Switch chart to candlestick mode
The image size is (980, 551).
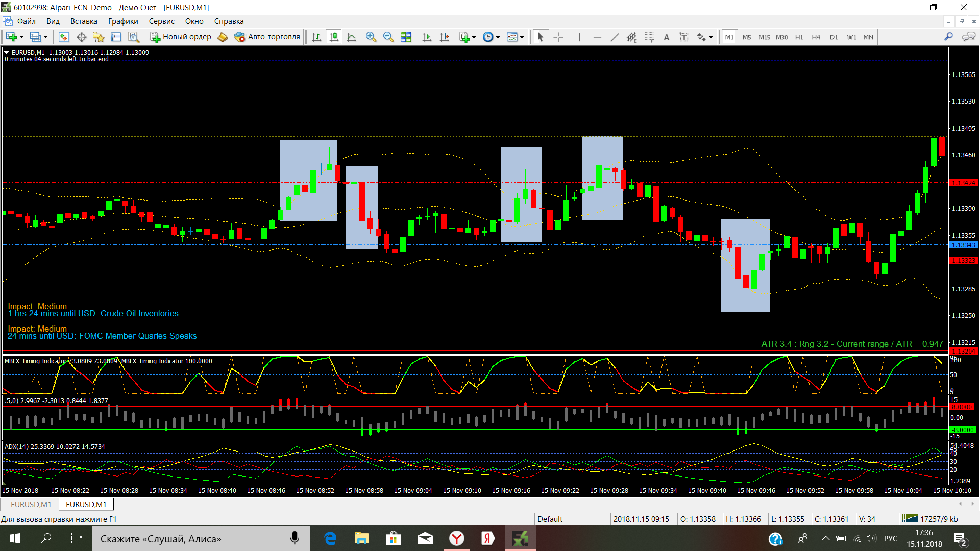(334, 37)
